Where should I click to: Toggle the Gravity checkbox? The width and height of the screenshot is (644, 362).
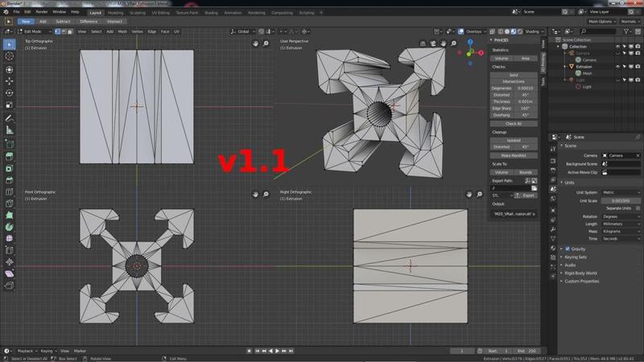tap(568, 249)
